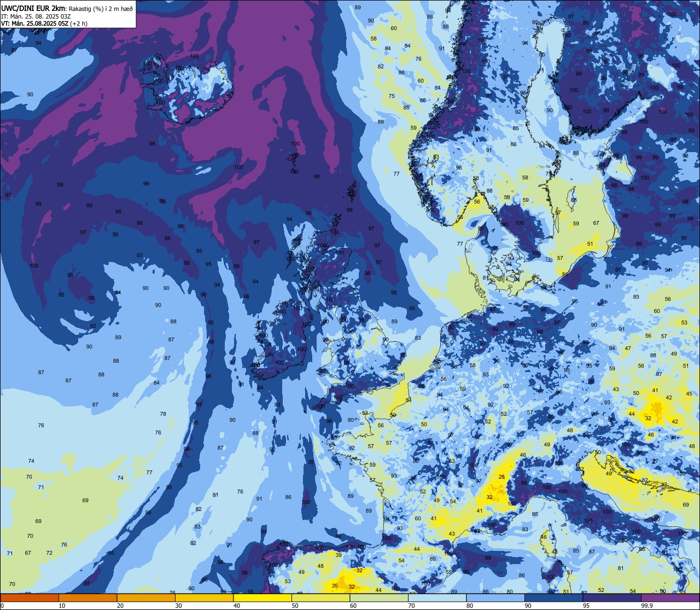Click the map humidity value "35" in Spain
The image size is (700, 610).
(x=335, y=586)
